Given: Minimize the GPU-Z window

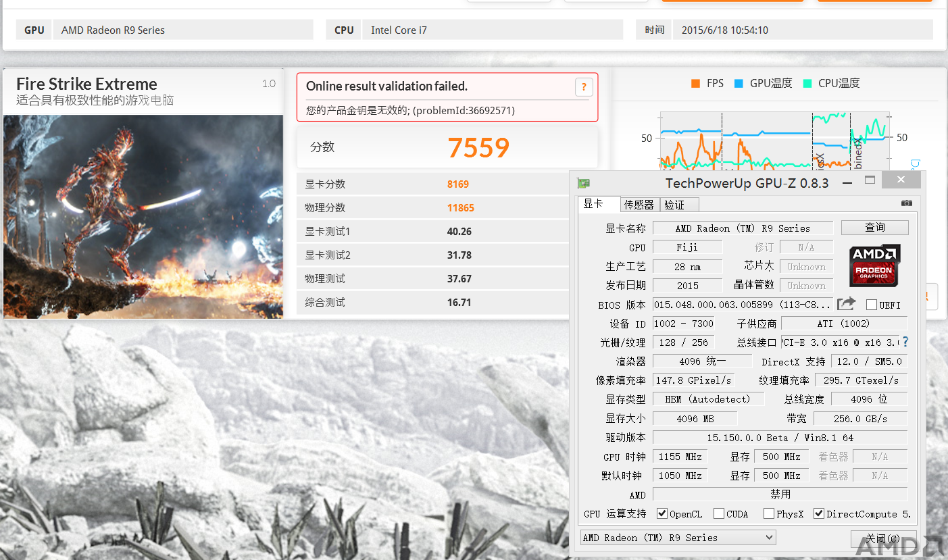Looking at the screenshot, I should 846,182.
